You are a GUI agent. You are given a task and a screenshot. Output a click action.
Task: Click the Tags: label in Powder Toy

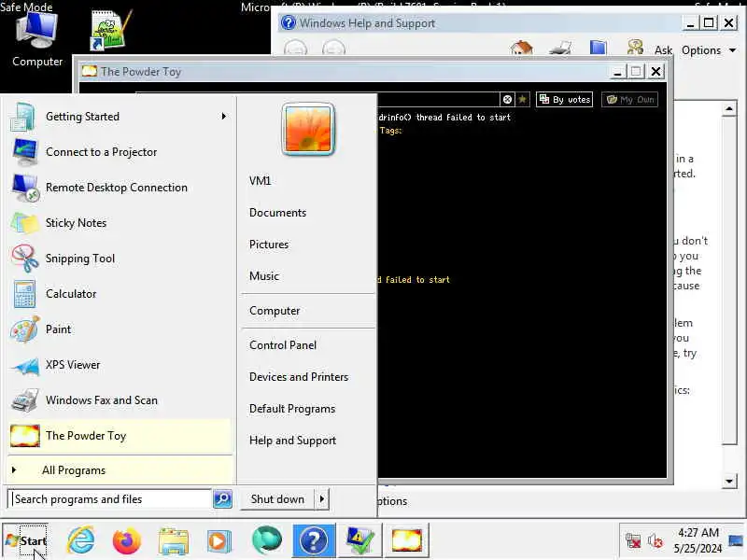(x=390, y=131)
